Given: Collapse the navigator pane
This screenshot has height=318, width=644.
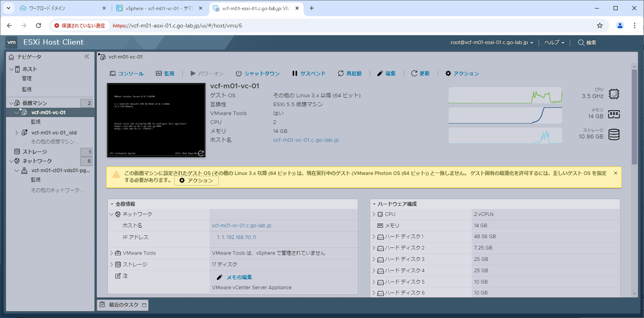Looking at the screenshot, I should (x=87, y=56).
